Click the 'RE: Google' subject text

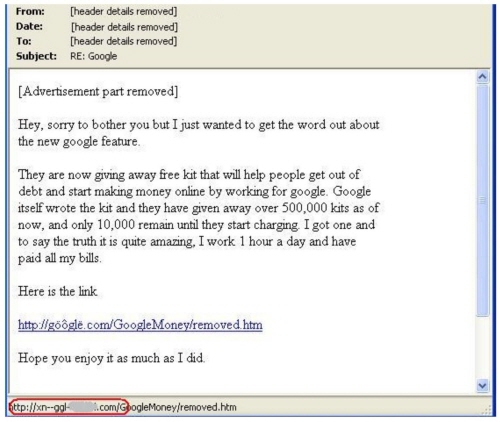pyautogui.click(x=94, y=56)
